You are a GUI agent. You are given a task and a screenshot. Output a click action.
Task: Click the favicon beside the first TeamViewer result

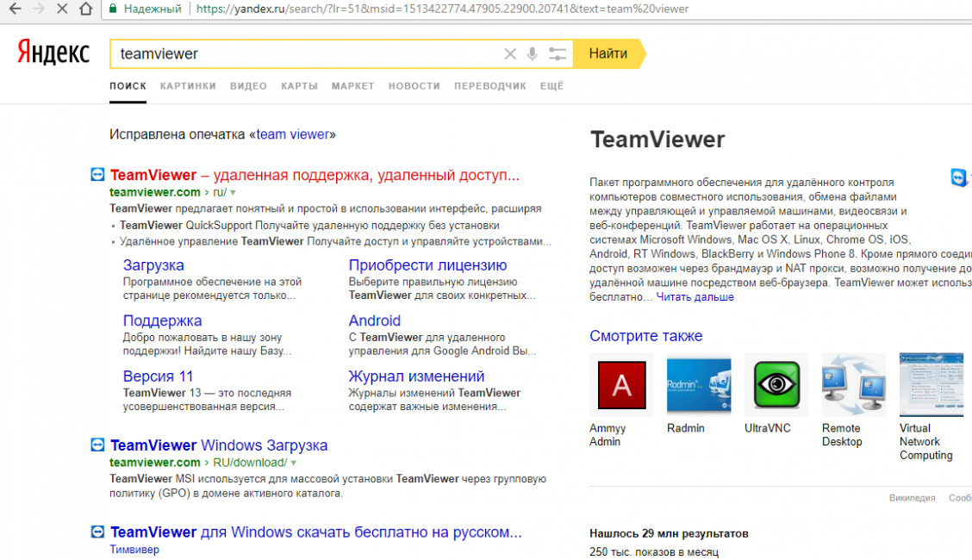97,175
